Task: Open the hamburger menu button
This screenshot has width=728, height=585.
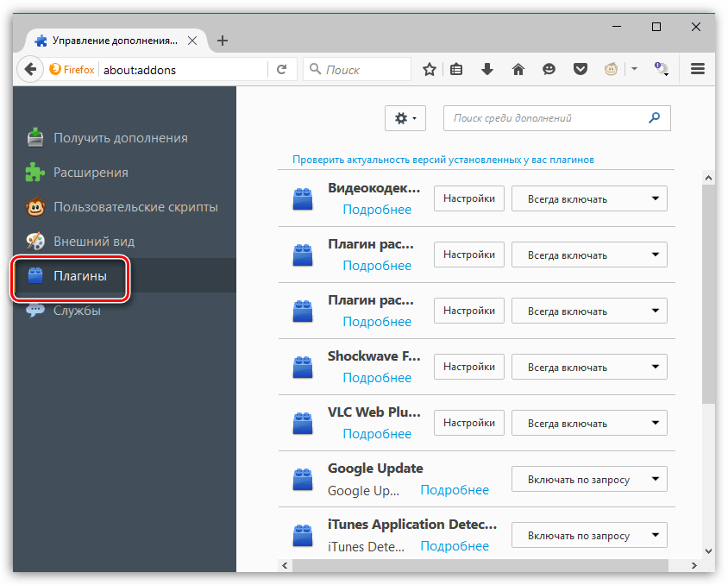Action: [698, 70]
